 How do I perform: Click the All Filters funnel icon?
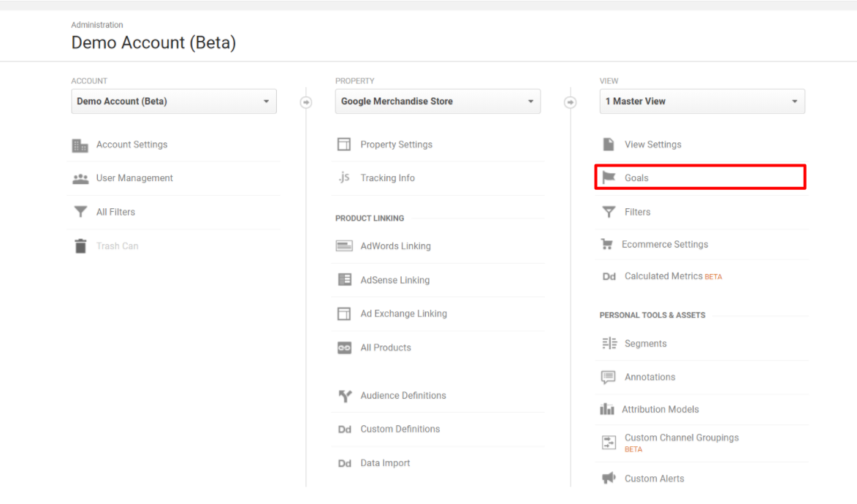80,212
